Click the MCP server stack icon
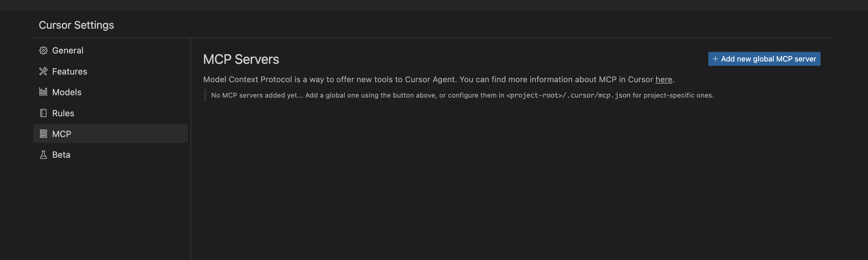 coord(43,134)
